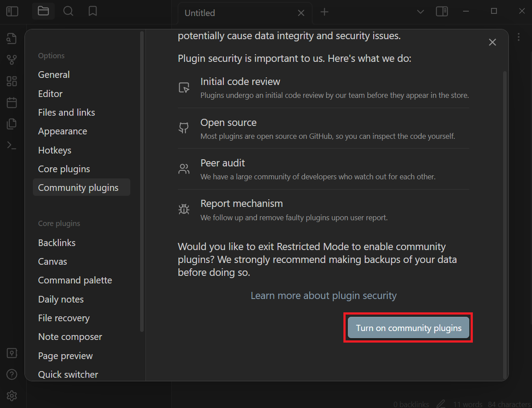Open another vault icon

pyautogui.click(x=12, y=353)
